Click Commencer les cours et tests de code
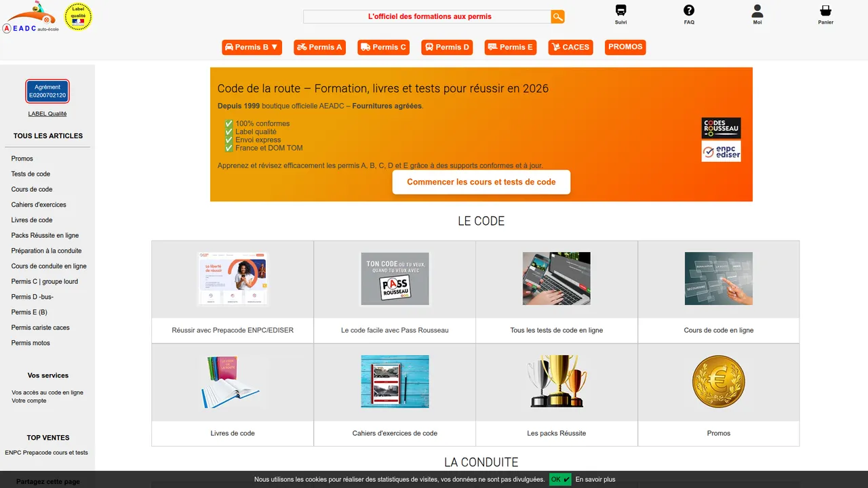 point(481,182)
